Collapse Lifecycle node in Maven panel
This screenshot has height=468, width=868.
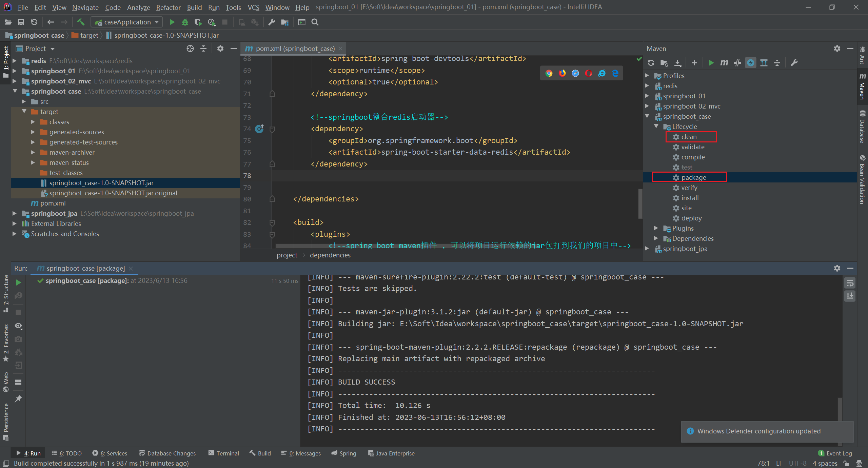[x=656, y=126]
